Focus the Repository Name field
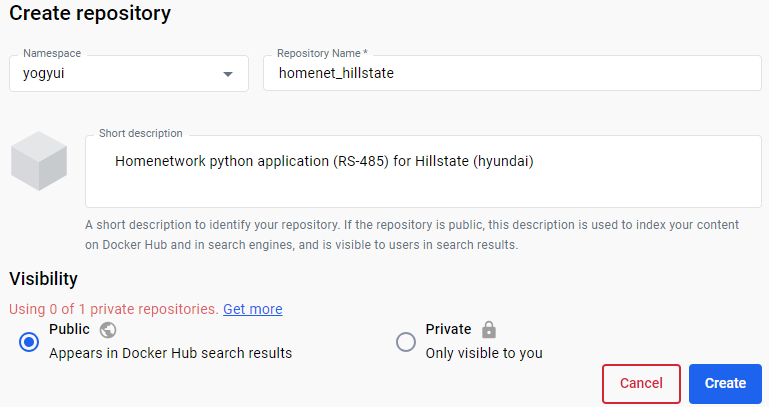The width and height of the screenshot is (769, 407). point(512,73)
